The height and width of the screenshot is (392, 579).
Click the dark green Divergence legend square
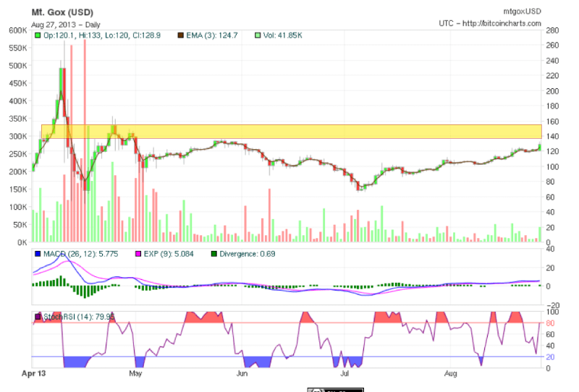pyautogui.click(x=214, y=254)
